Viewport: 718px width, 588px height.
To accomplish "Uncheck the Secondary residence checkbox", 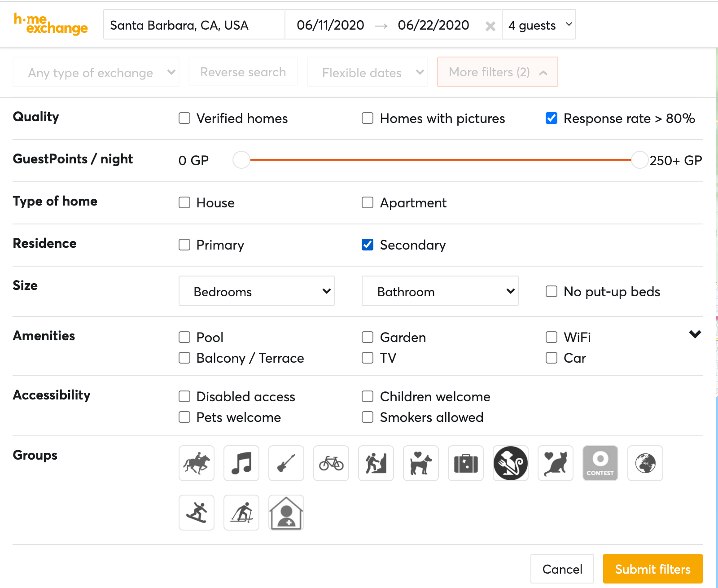I will (x=368, y=245).
